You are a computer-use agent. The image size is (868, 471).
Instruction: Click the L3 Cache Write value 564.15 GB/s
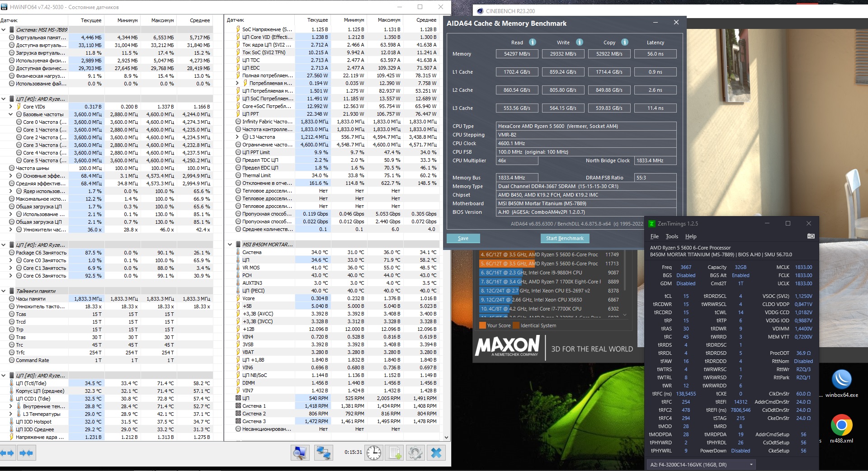coord(563,108)
